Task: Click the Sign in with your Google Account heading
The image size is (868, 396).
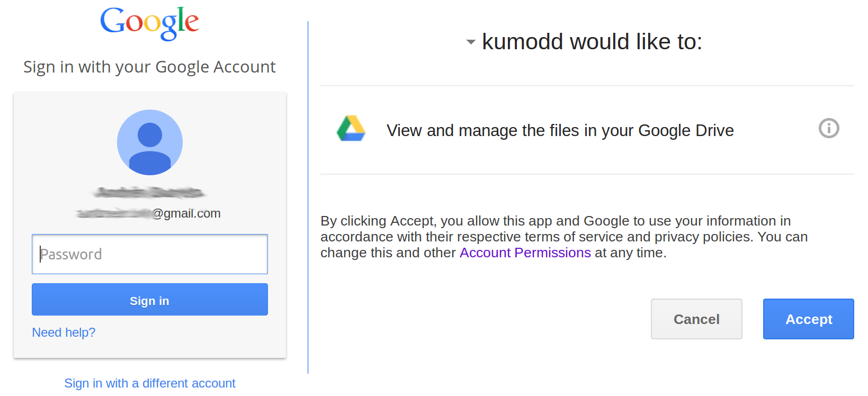Action: point(150,67)
